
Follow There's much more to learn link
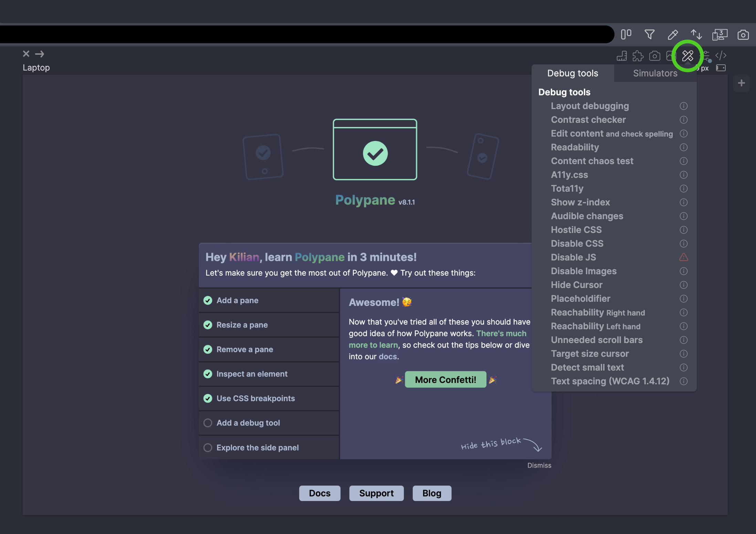tap(501, 333)
